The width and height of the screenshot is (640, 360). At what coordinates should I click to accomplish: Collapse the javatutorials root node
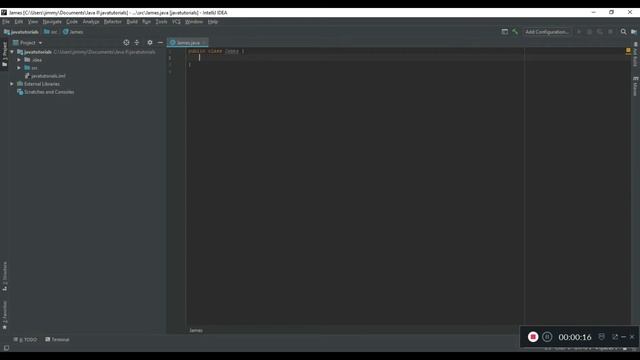[12, 52]
